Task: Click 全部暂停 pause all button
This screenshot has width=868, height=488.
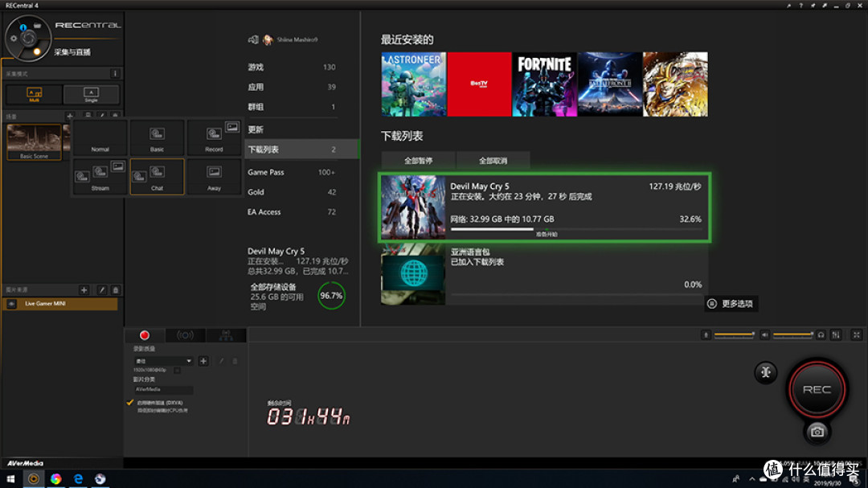Action: [x=419, y=161]
